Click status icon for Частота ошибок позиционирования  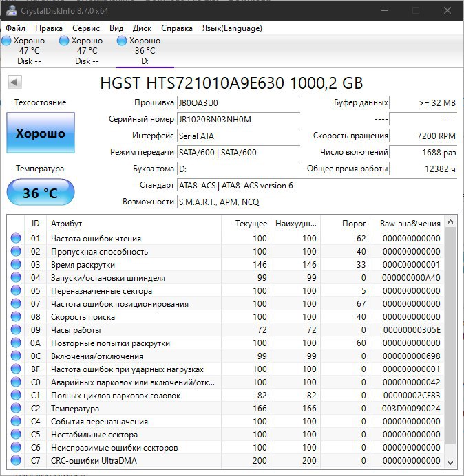pos(16,303)
